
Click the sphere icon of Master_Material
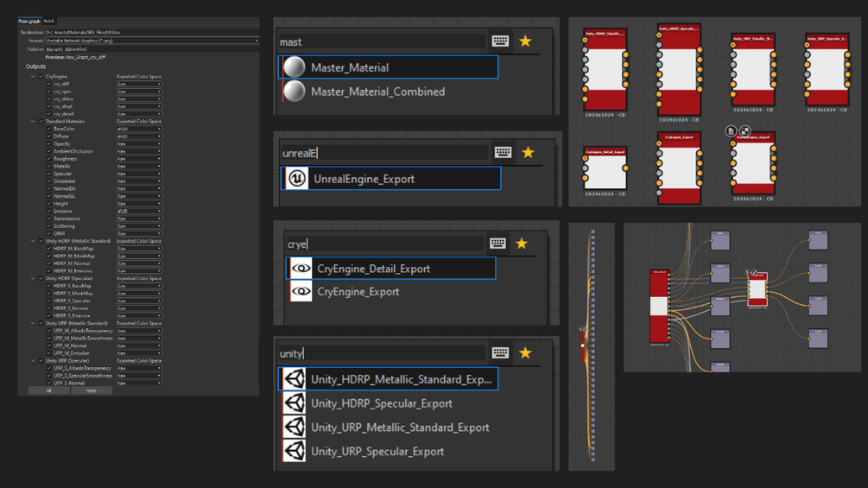pos(295,67)
